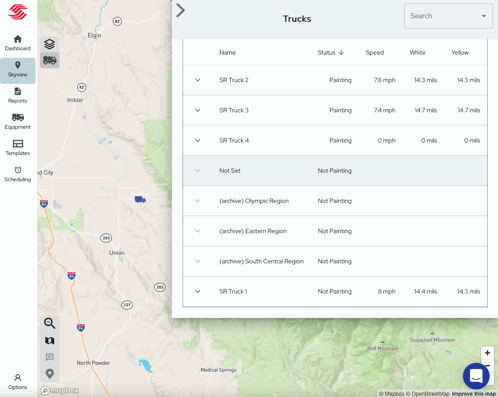Click the location pin map tool

point(50,374)
